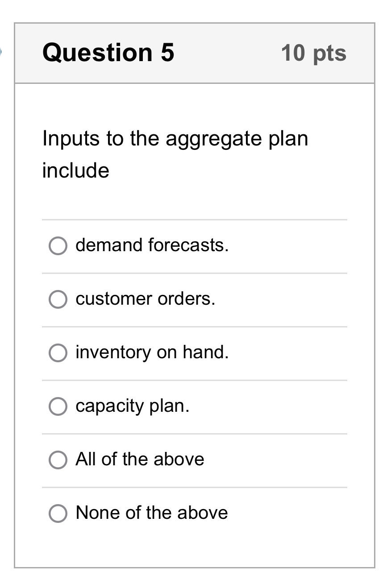Select the inventory on hand radio button
The width and height of the screenshot is (391, 588).
point(58,352)
